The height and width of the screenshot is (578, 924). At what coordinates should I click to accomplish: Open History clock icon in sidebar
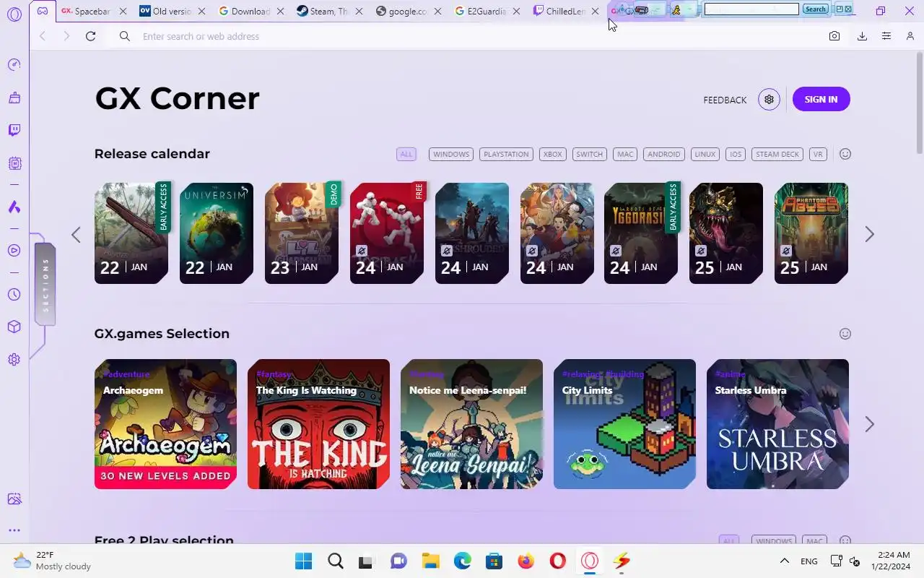(x=14, y=295)
